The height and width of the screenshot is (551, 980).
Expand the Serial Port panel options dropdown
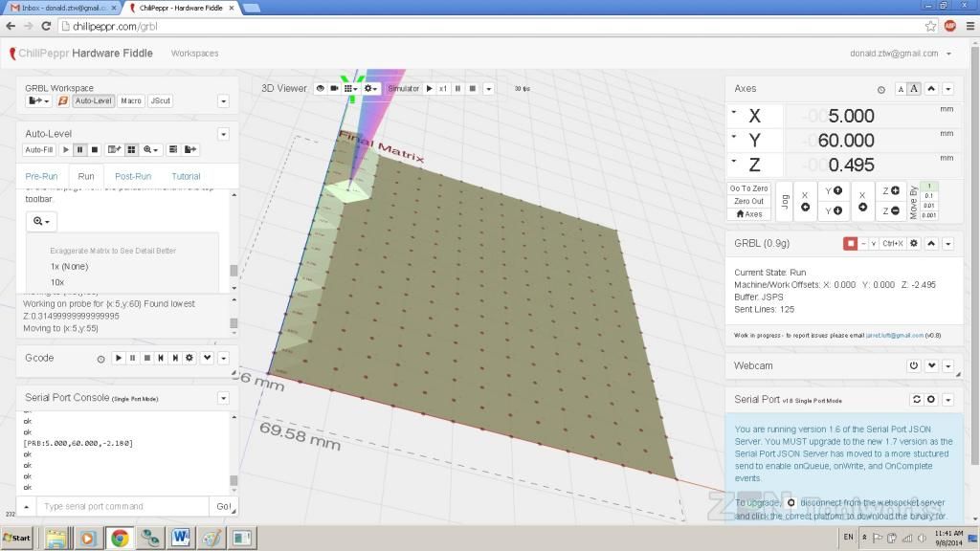pos(947,399)
